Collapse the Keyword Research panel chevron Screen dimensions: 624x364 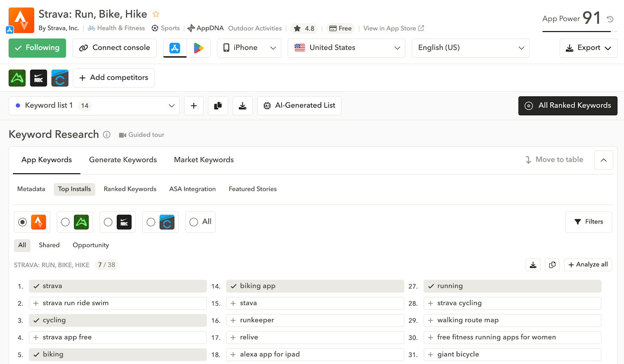(604, 160)
